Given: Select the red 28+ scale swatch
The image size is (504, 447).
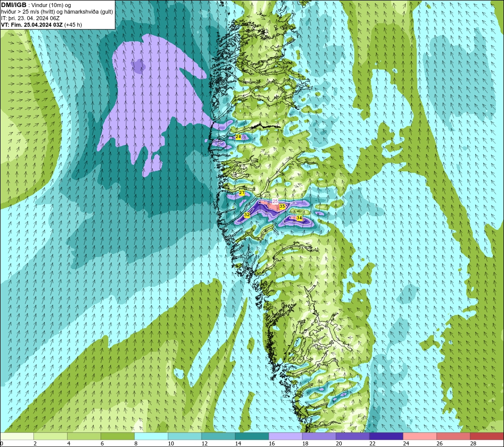Looking at the screenshot, I should (x=487, y=436).
